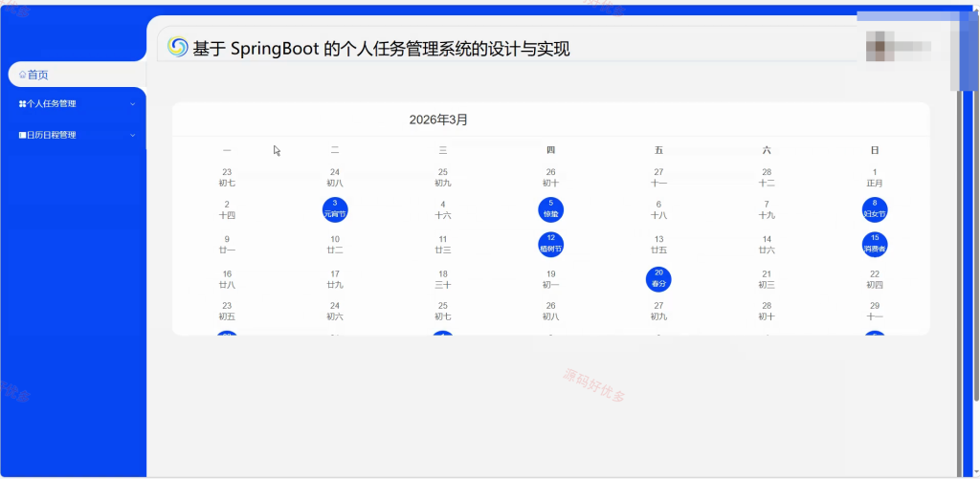Click date 6 labeled 十八
Viewport: 980px width, 479px height.
(658, 209)
